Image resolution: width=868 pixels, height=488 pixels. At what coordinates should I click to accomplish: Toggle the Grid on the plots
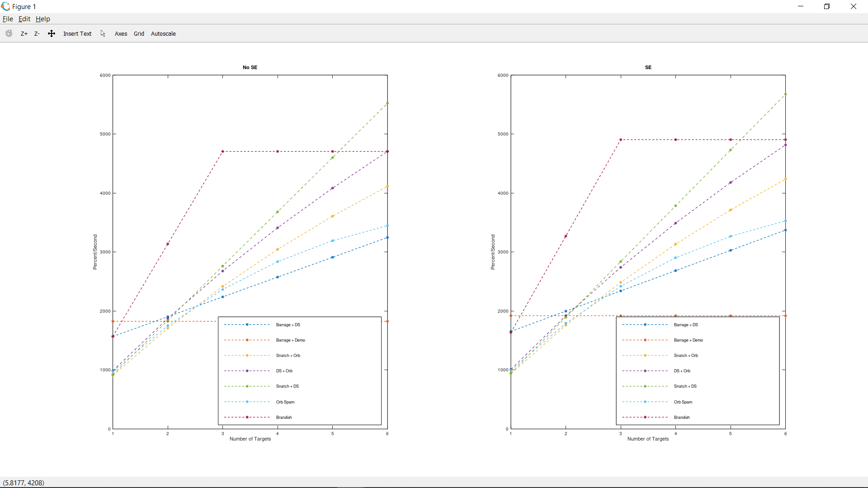click(x=139, y=34)
